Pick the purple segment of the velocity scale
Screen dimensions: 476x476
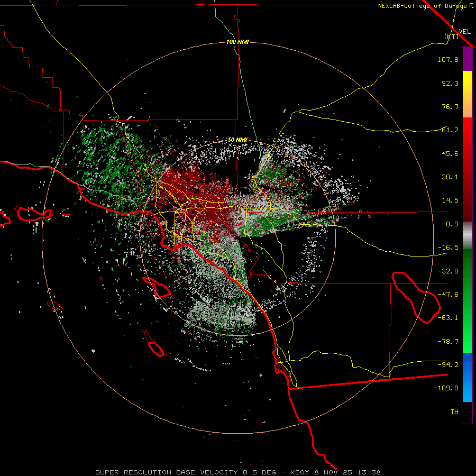467,59
